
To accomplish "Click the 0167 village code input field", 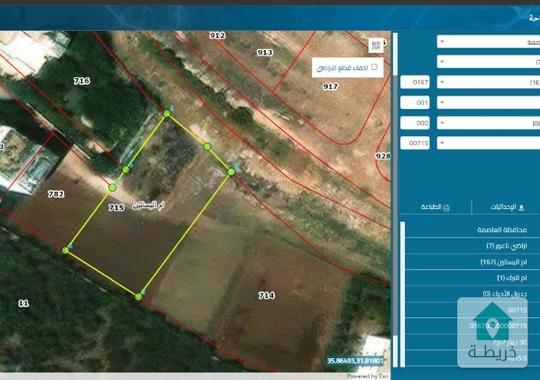I will pyautogui.click(x=415, y=82).
